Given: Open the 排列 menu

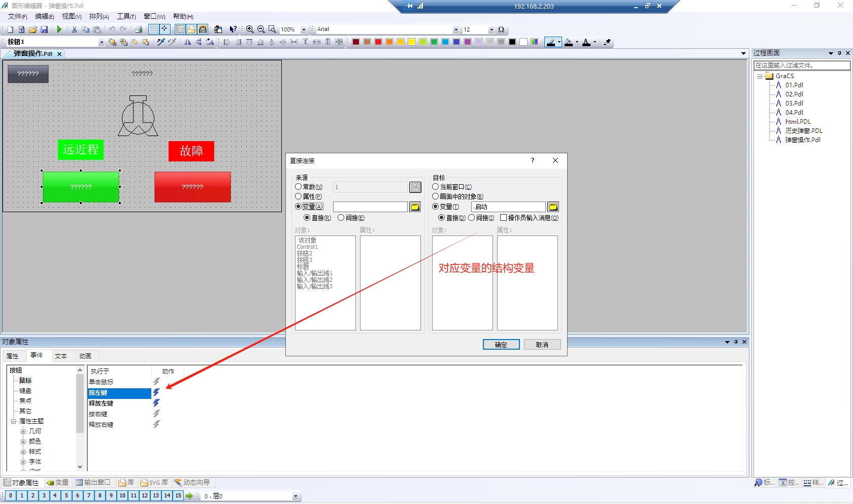Looking at the screenshot, I should [99, 16].
